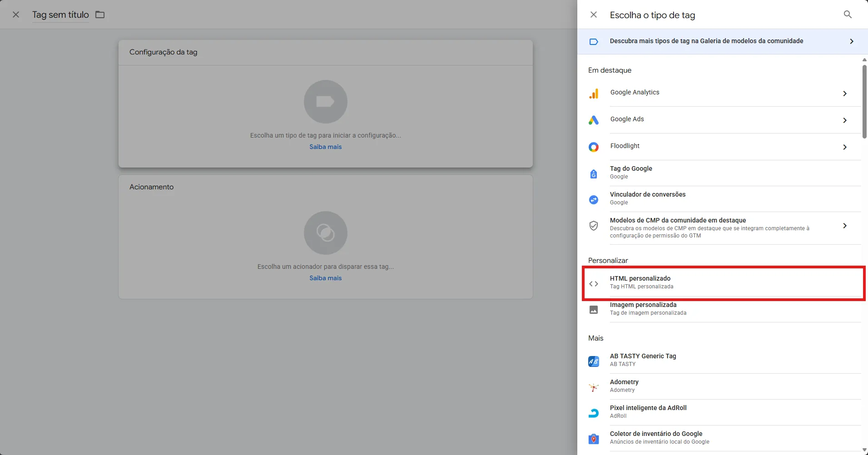Image resolution: width=868 pixels, height=455 pixels.
Task: Click the community gallery tag icon
Action: point(594,42)
